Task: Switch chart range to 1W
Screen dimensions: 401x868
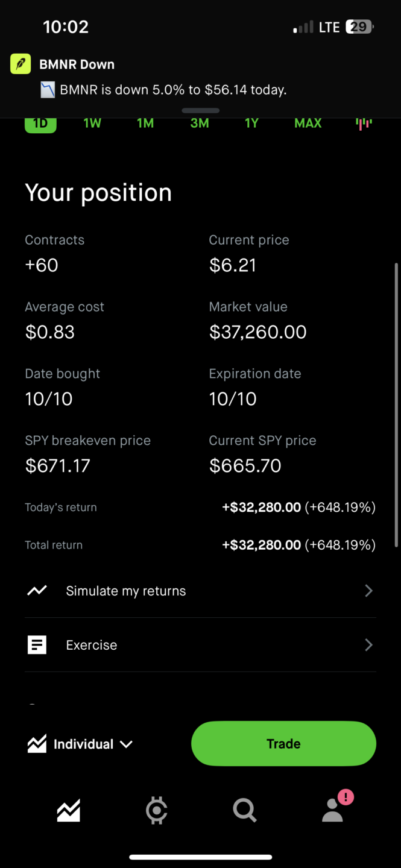Action: pos(92,124)
